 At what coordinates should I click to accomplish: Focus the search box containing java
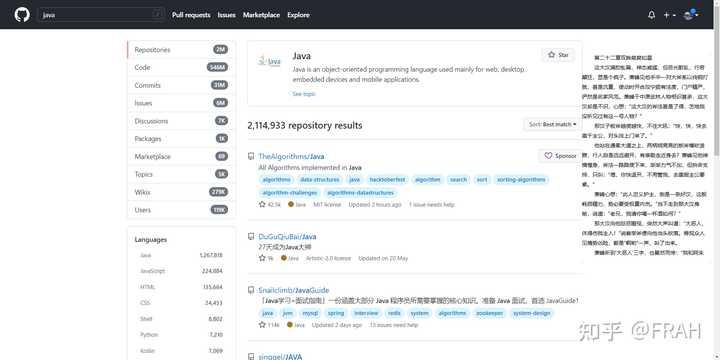tap(100, 15)
